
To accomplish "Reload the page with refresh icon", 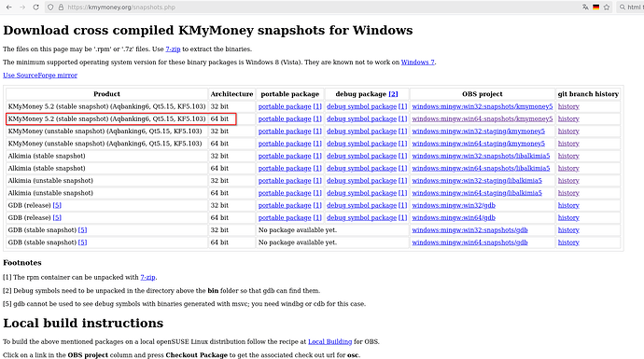I will (x=36, y=7).
